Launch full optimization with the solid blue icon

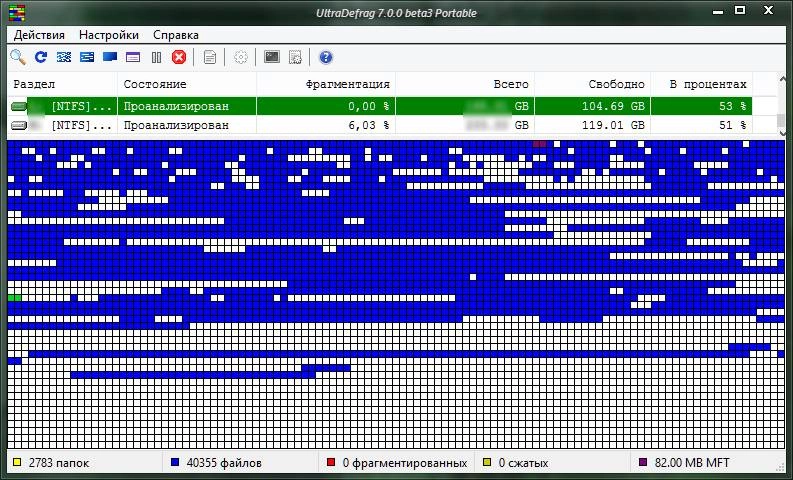pyautogui.click(x=110, y=57)
